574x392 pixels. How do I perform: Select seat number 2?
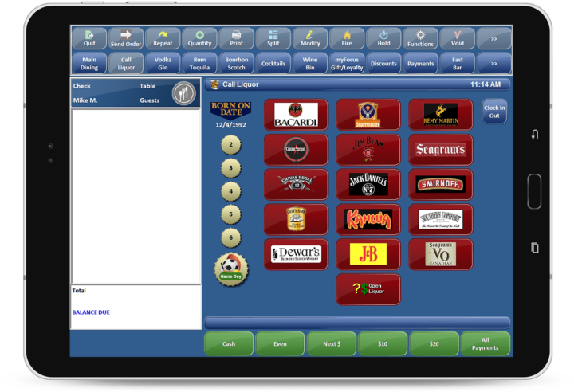[x=230, y=144]
